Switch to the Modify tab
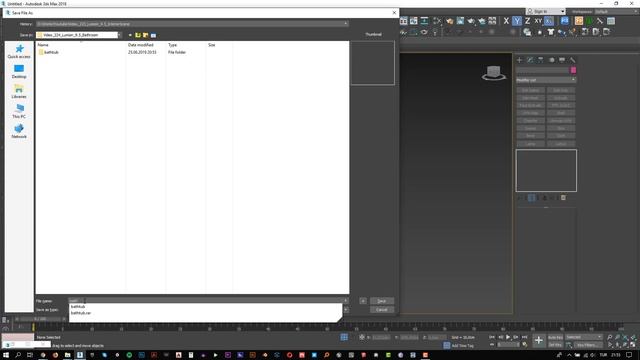 [x=530, y=60]
